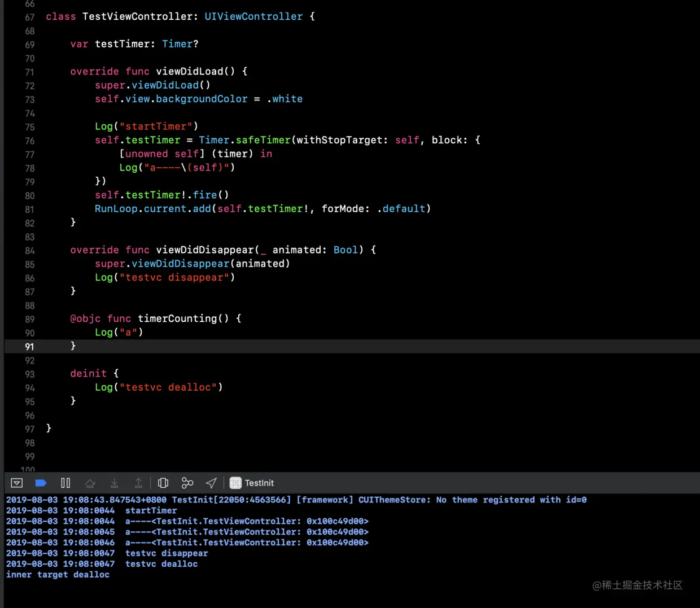Click the viewDidDisappear function declaration name
The width and height of the screenshot is (700, 608).
[x=205, y=250]
